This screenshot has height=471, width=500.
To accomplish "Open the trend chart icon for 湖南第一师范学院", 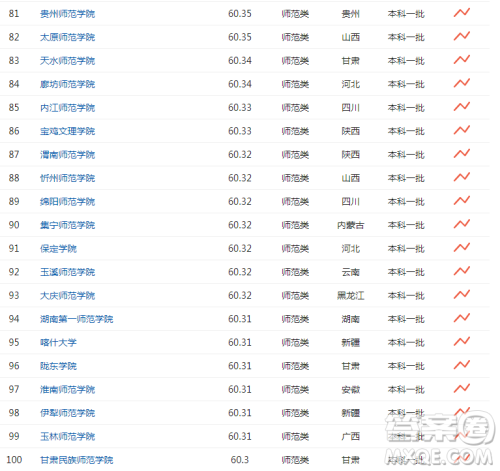I will click(462, 318).
